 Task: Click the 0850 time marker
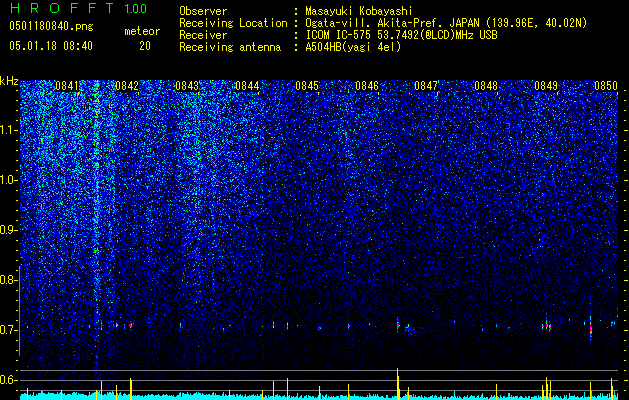coord(606,86)
